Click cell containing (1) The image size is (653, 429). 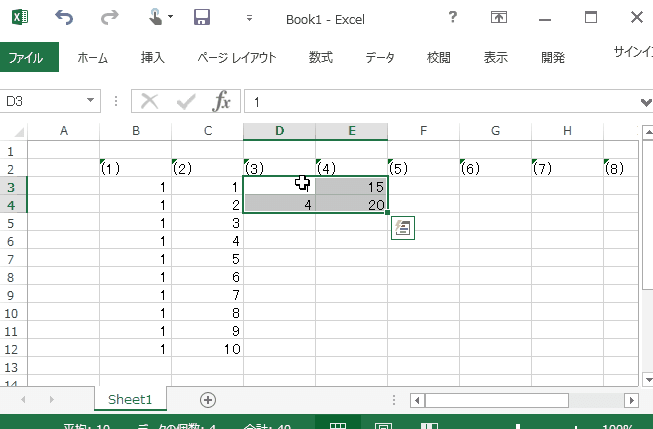135,168
